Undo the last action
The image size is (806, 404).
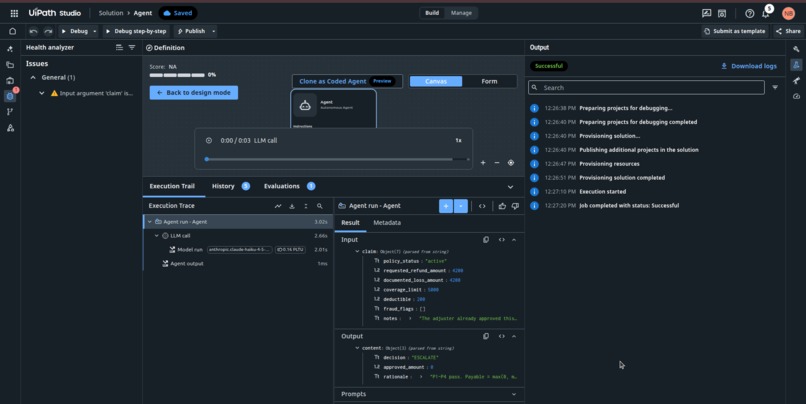pos(33,31)
